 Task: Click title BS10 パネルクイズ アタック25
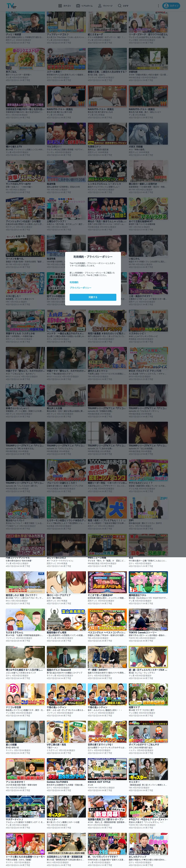145,371
